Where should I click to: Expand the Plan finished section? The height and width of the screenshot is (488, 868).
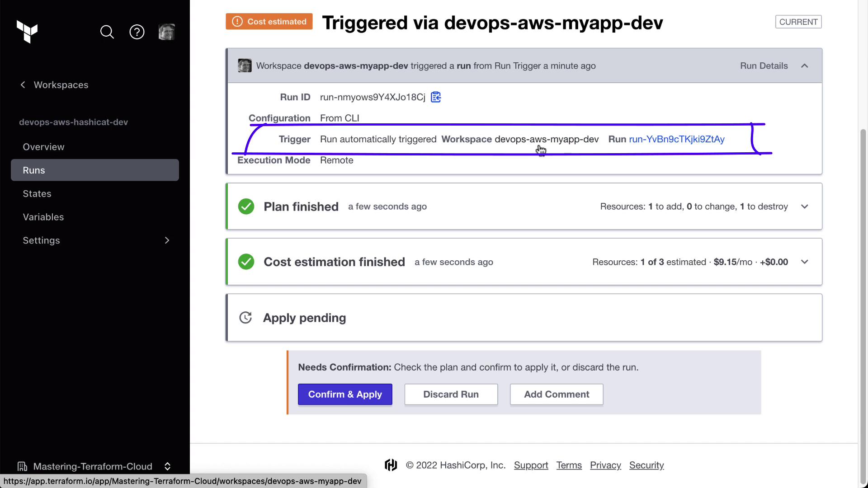tap(804, 206)
